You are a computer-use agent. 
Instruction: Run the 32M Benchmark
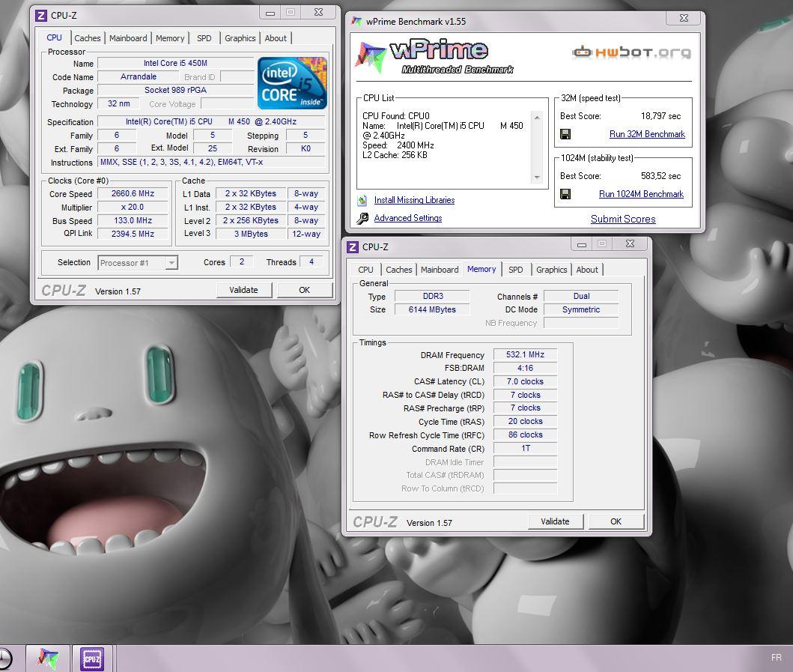(647, 134)
